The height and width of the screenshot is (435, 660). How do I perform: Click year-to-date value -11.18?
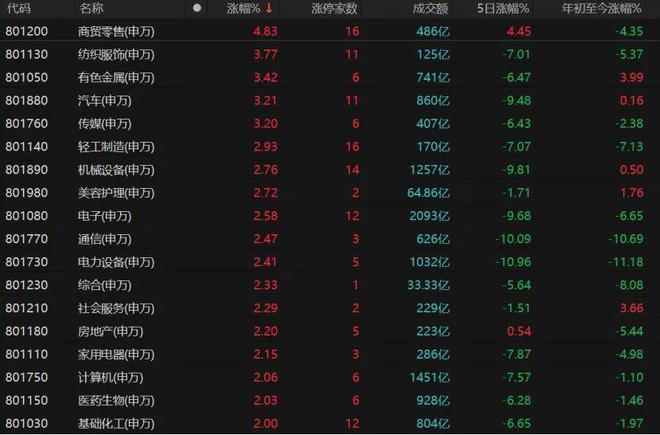pyautogui.click(x=626, y=262)
